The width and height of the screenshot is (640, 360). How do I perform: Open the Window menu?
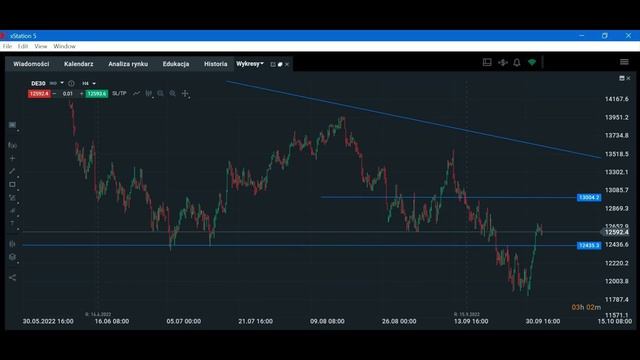point(64,46)
